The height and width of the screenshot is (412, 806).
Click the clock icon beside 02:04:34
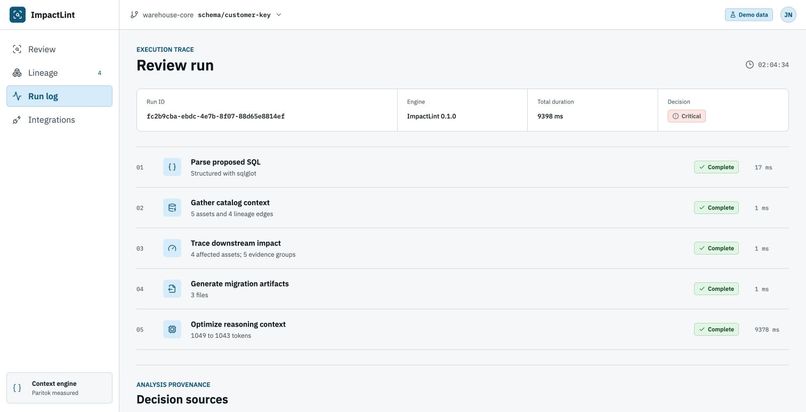click(750, 65)
